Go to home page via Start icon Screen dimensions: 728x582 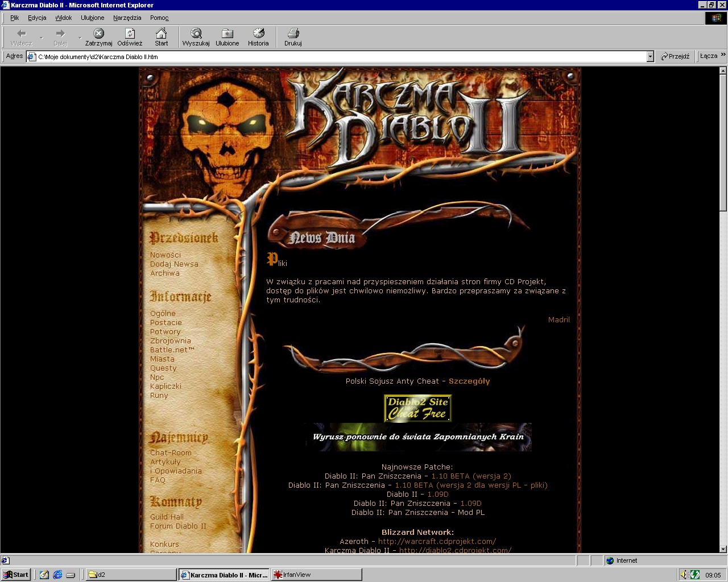(162, 36)
